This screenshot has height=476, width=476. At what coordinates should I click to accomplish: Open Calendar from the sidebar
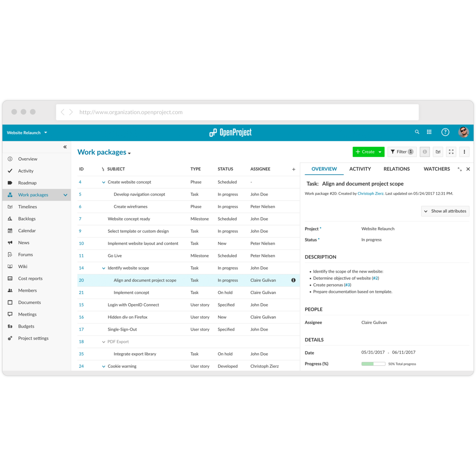pos(27,231)
